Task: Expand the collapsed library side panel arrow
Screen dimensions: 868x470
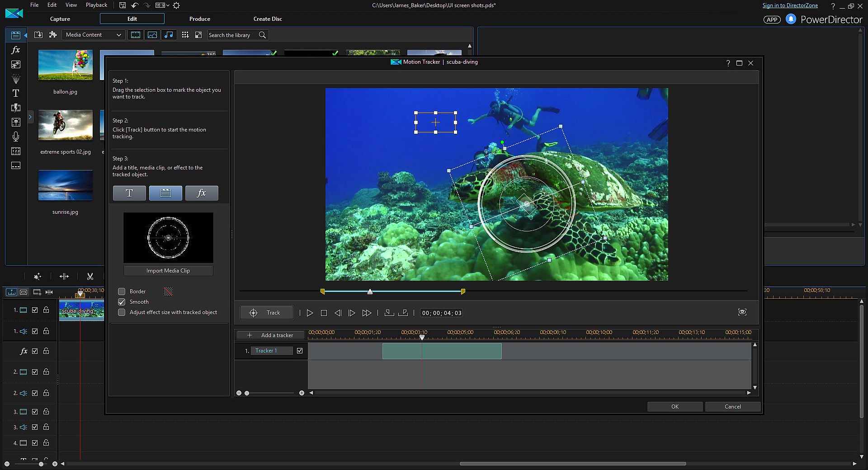Action: [x=30, y=117]
